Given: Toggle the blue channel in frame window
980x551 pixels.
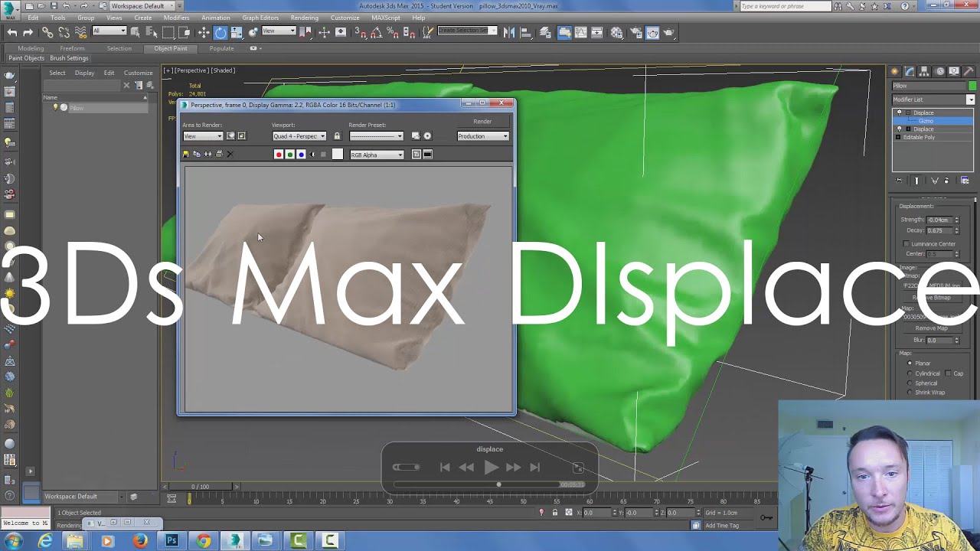Looking at the screenshot, I should pos(301,155).
